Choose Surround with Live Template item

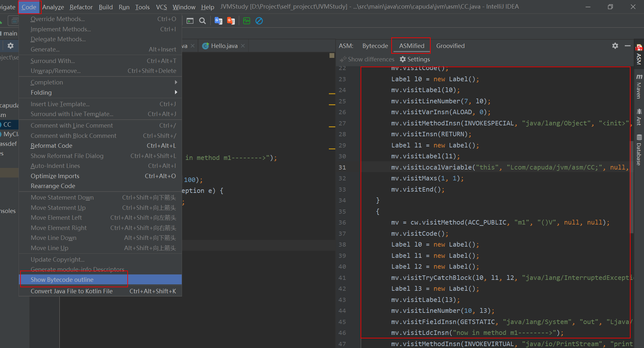[x=100, y=114]
